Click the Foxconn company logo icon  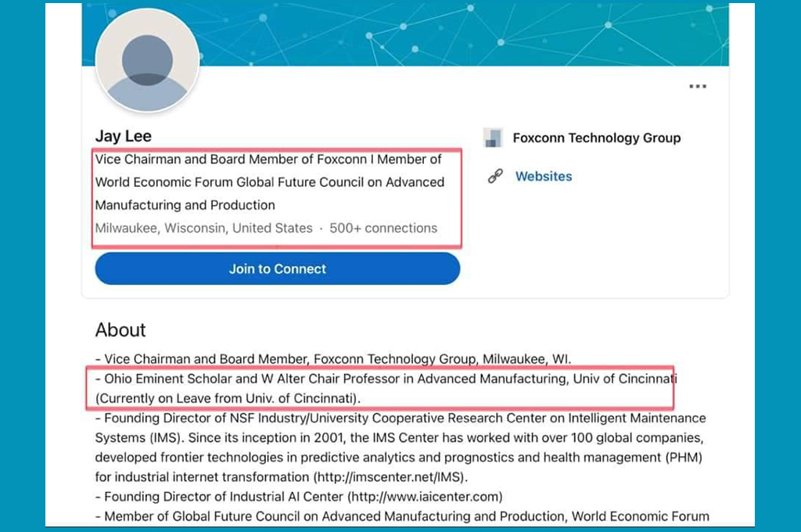pos(493,138)
